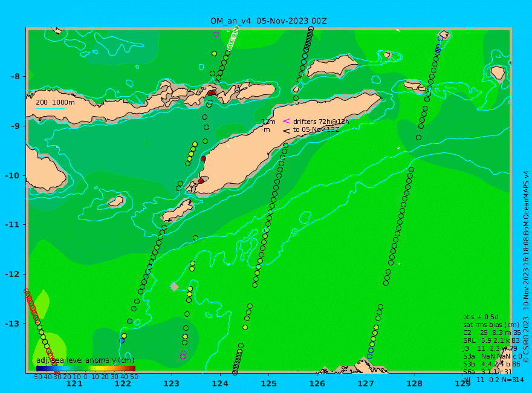Click the black drifter arrow symbol in legend
Screen dimensions: 532x393
point(287,131)
